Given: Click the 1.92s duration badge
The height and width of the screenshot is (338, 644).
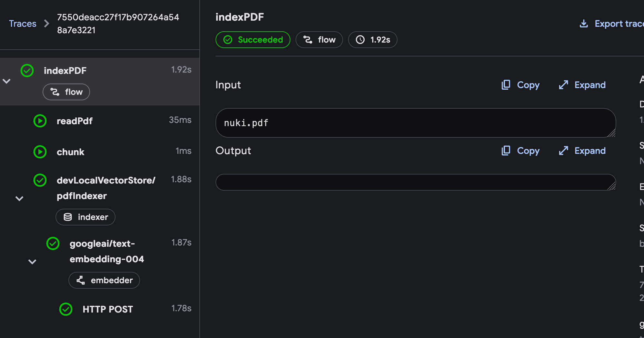Looking at the screenshot, I should click(373, 40).
